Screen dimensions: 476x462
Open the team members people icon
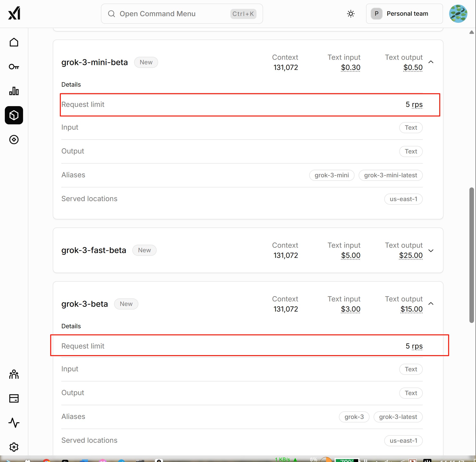point(14,374)
